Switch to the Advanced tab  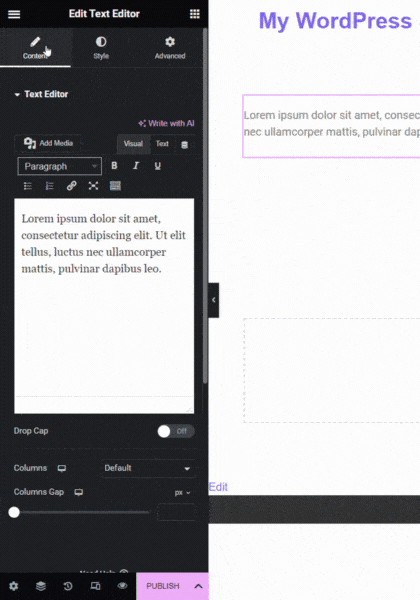[170, 48]
